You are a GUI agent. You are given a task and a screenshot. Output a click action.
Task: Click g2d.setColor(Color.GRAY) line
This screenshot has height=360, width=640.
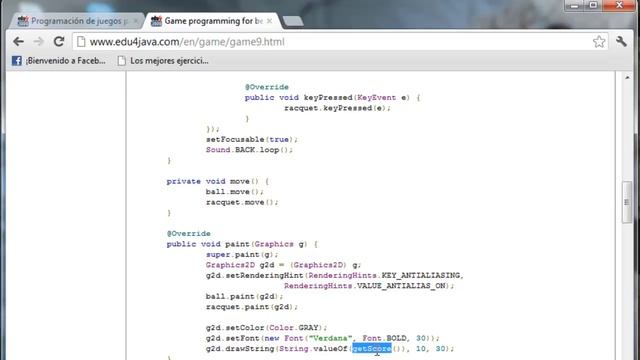[x=267, y=328]
